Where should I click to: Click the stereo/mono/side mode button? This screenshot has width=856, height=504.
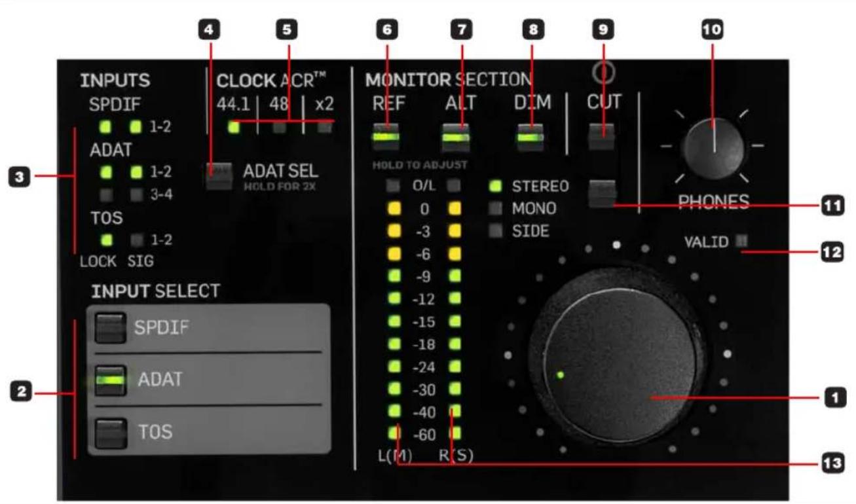click(x=601, y=194)
